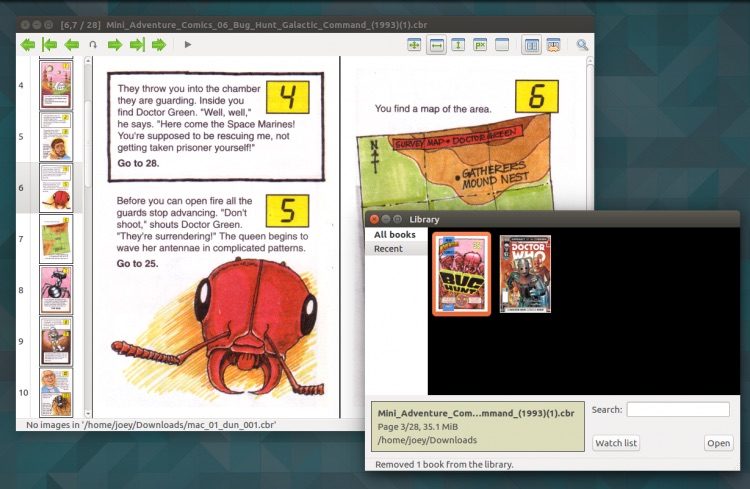Close the Library window
Viewport: 750px width, 489px height.
coord(374,219)
